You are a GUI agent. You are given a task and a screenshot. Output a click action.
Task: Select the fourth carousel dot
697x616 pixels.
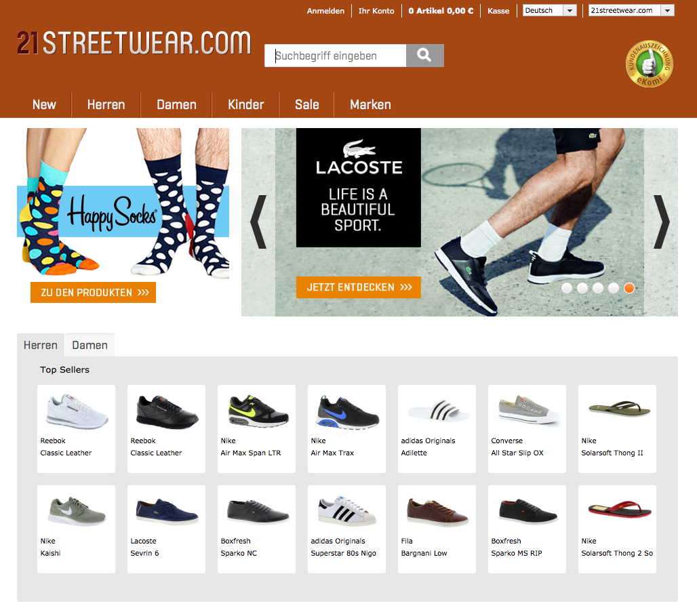pyautogui.click(x=614, y=288)
